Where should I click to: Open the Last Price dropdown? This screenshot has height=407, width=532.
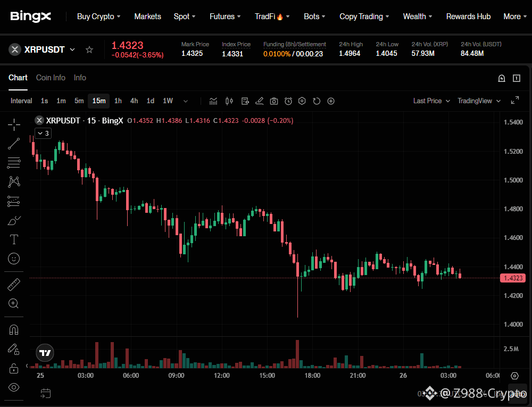click(x=431, y=101)
